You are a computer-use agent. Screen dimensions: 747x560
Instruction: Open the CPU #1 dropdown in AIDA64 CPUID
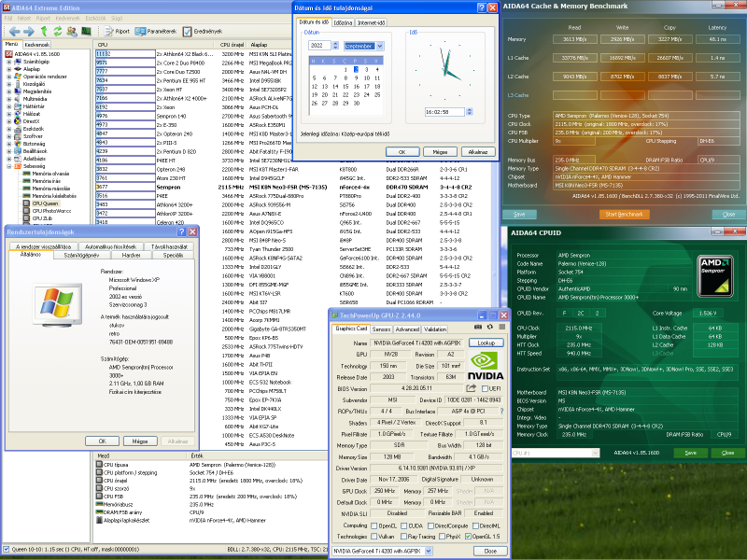click(x=595, y=453)
